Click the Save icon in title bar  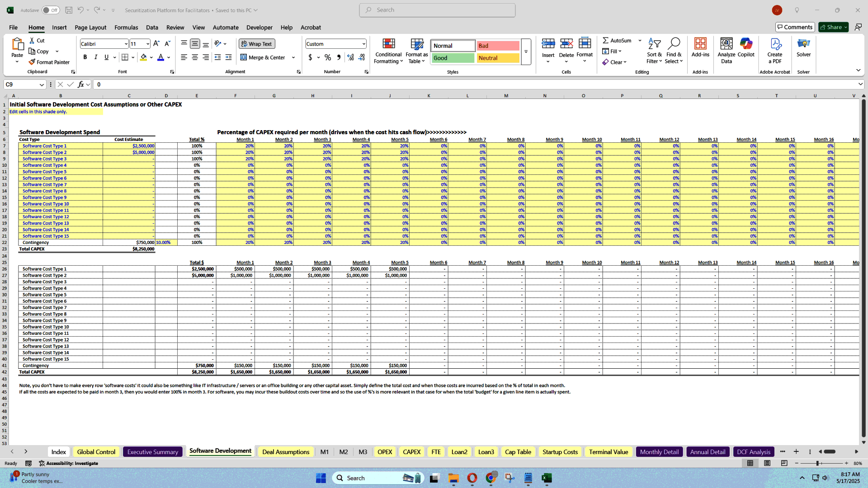[x=69, y=10]
